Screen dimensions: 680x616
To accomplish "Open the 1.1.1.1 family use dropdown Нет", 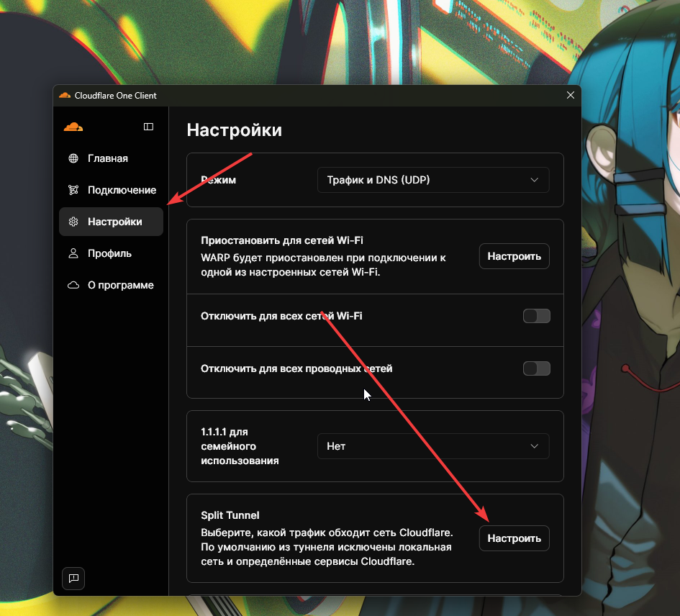I will (x=433, y=446).
